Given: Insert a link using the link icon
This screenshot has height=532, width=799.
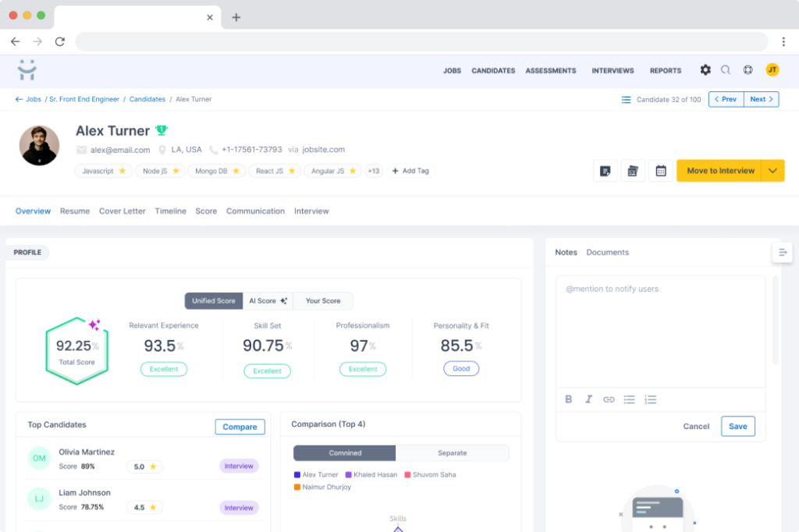Looking at the screenshot, I should click(x=609, y=399).
